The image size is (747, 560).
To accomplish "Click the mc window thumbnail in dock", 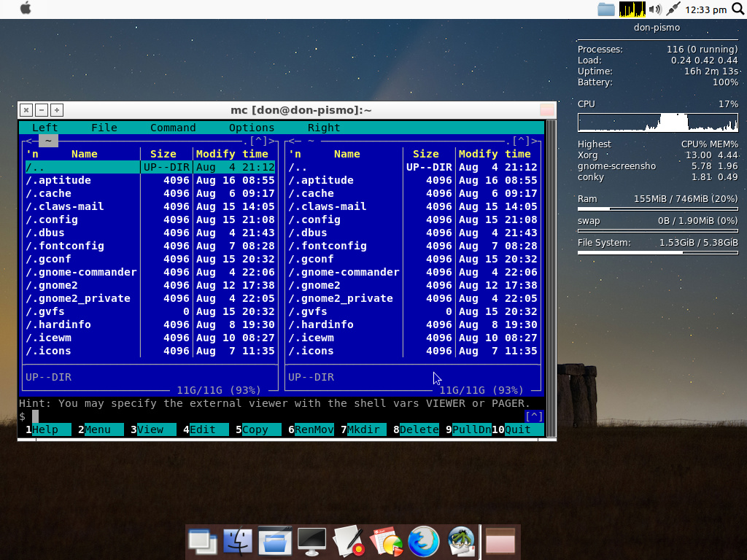I will (500, 542).
